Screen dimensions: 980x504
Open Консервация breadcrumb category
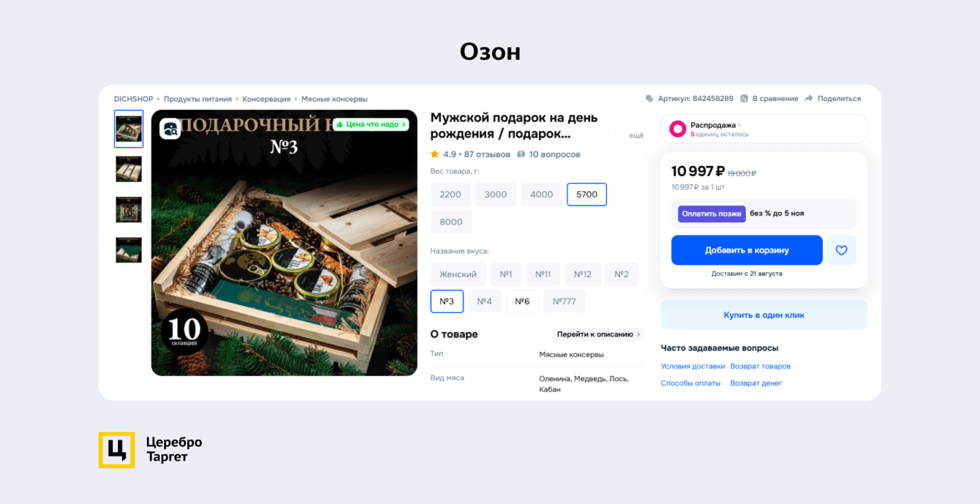tap(266, 99)
